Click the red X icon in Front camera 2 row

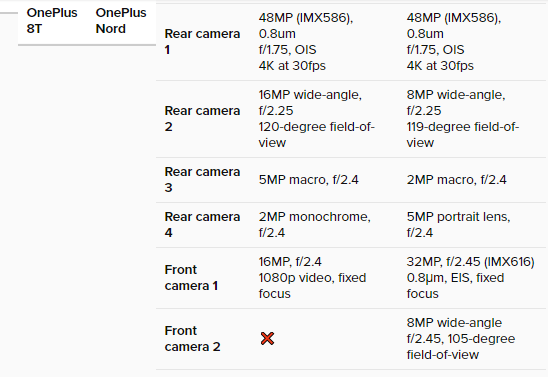(x=267, y=339)
